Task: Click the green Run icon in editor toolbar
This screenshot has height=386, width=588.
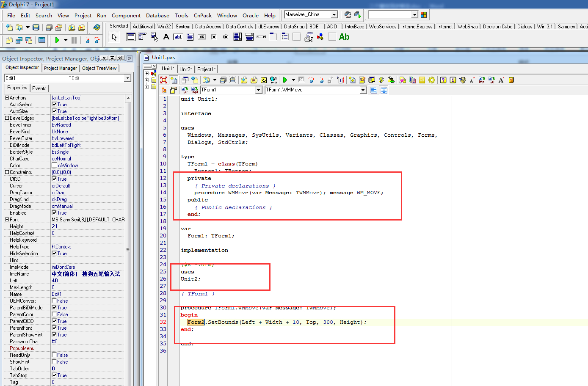Action: pos(285,80)
